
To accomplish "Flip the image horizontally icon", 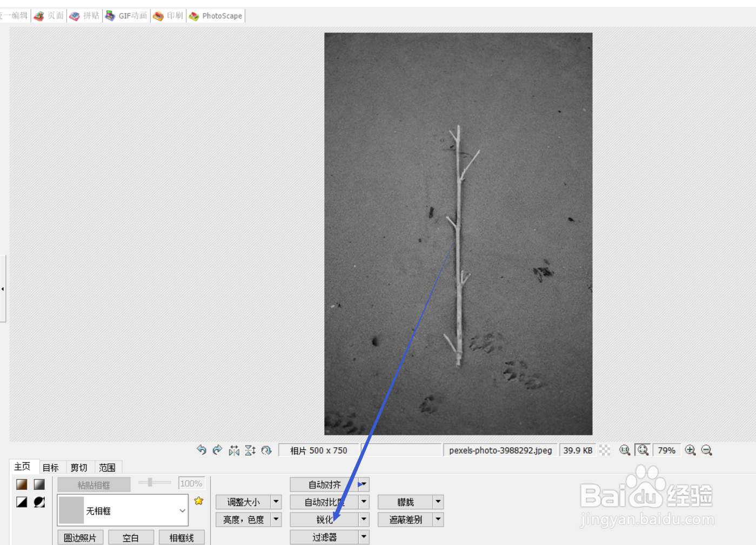I will pos(234,450).
